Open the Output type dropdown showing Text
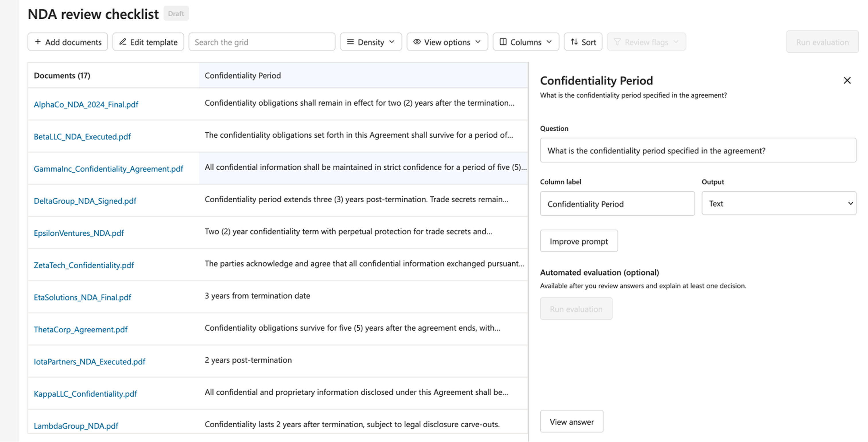868x442 pixels. pos(778,203)
